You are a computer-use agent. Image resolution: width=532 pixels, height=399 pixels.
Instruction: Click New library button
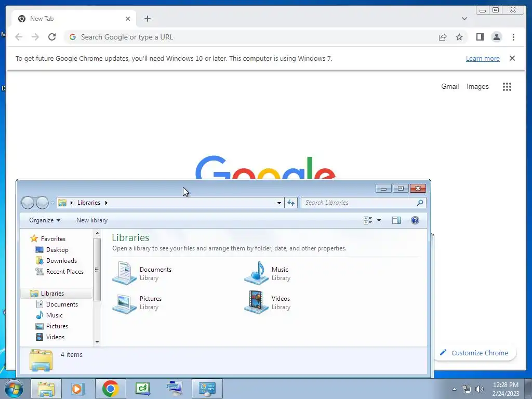92,220
